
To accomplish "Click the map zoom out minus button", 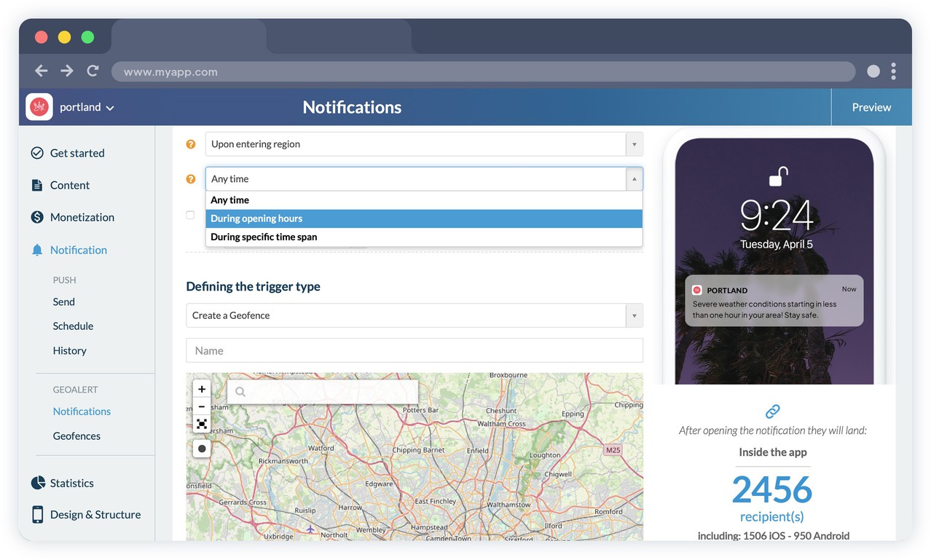I will 202,406.
